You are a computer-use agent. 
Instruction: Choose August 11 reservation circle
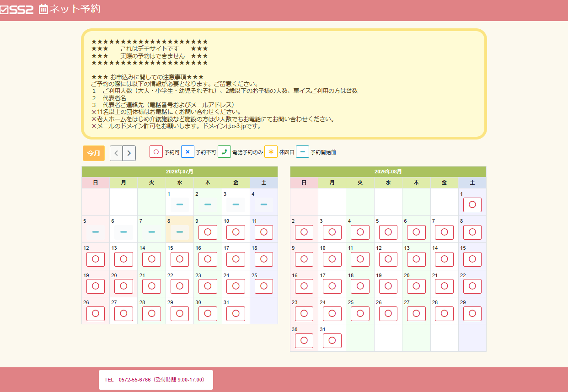pyautogui.click(x=360, y=259)
